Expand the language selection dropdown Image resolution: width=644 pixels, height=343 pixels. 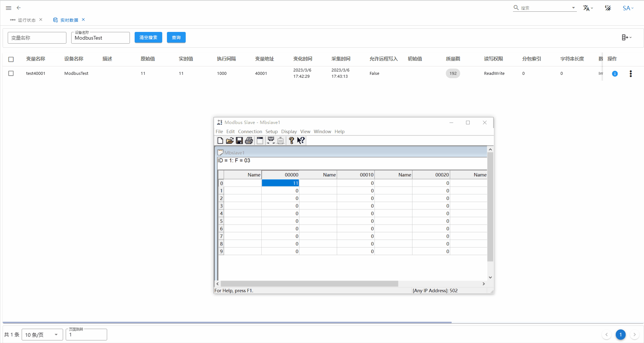[588, 8]
